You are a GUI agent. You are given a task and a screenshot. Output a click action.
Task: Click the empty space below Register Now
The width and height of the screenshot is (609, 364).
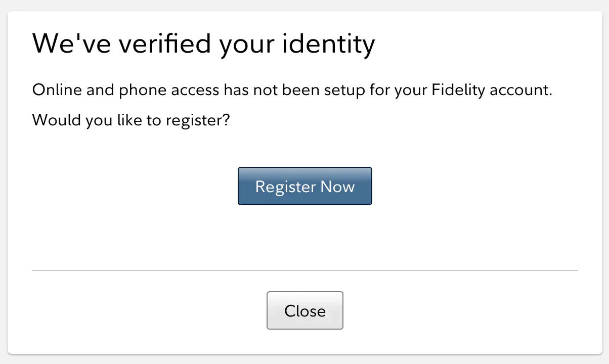pos(304,238)
